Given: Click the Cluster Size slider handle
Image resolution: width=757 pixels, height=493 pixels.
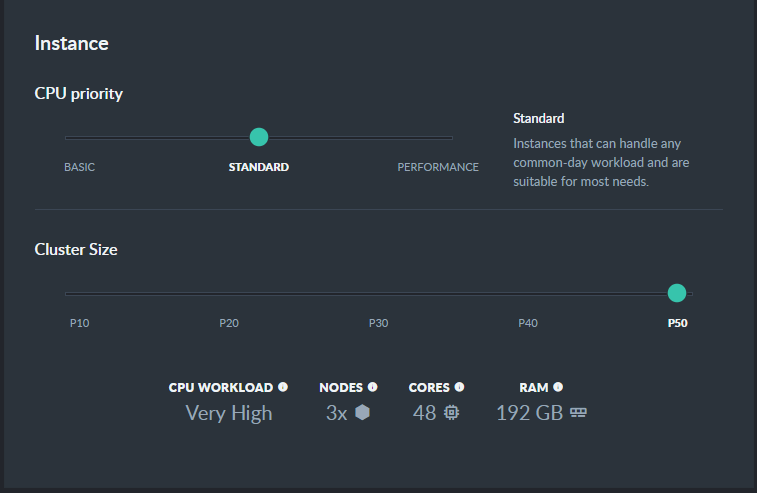Looking at the screenshot, I should (677, 293).
